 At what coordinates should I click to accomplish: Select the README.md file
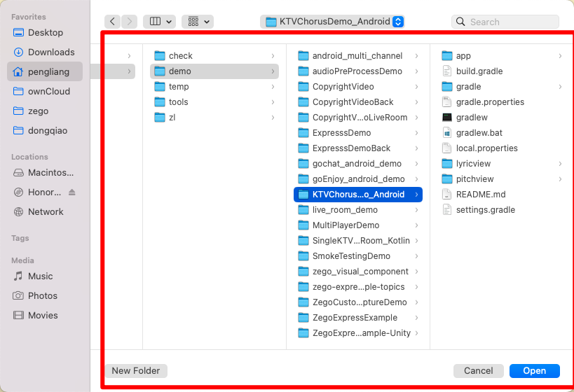pos(480,194)
